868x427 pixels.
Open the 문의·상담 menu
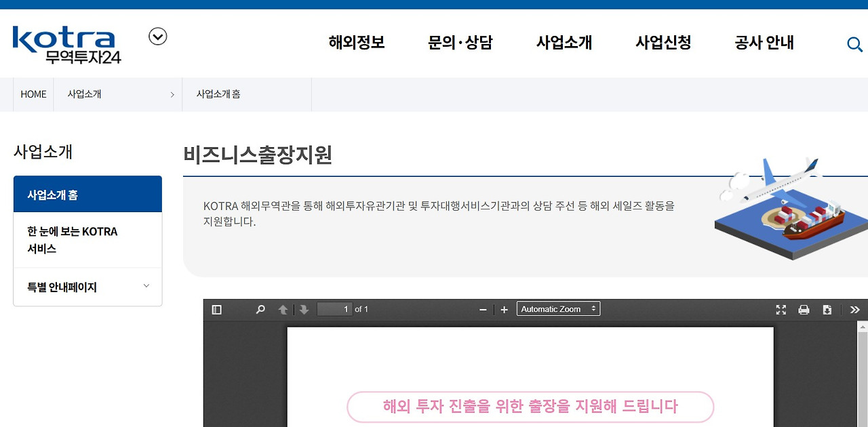coord(460,43)
